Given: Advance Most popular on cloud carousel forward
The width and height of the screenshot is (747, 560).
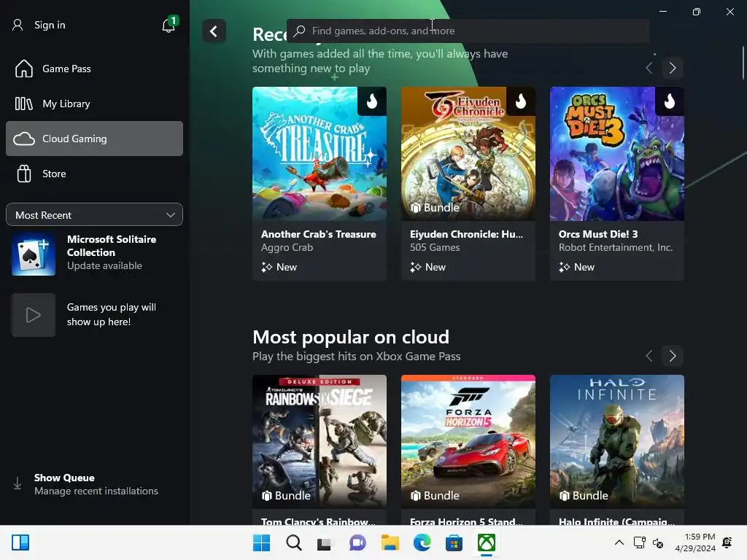Looking at the screenshot, I should (672, 356).
